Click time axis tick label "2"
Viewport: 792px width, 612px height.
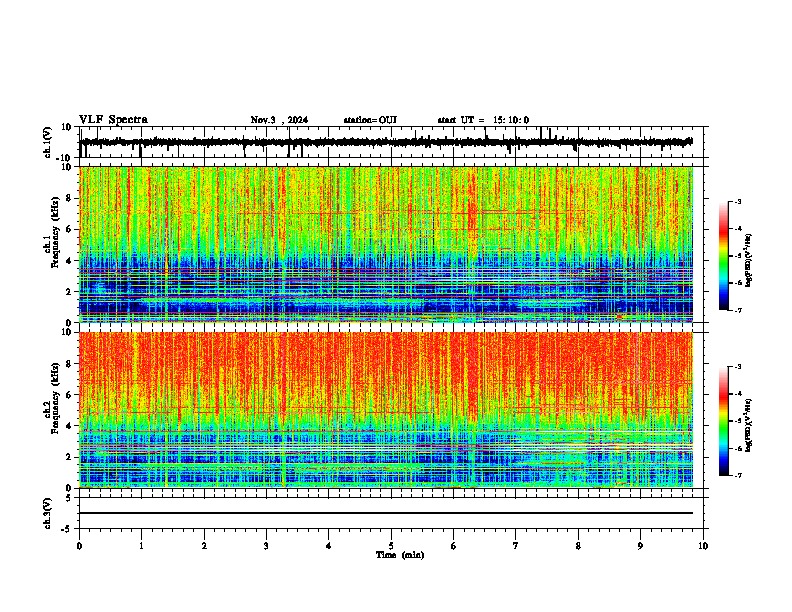click(x=204, y=546)
